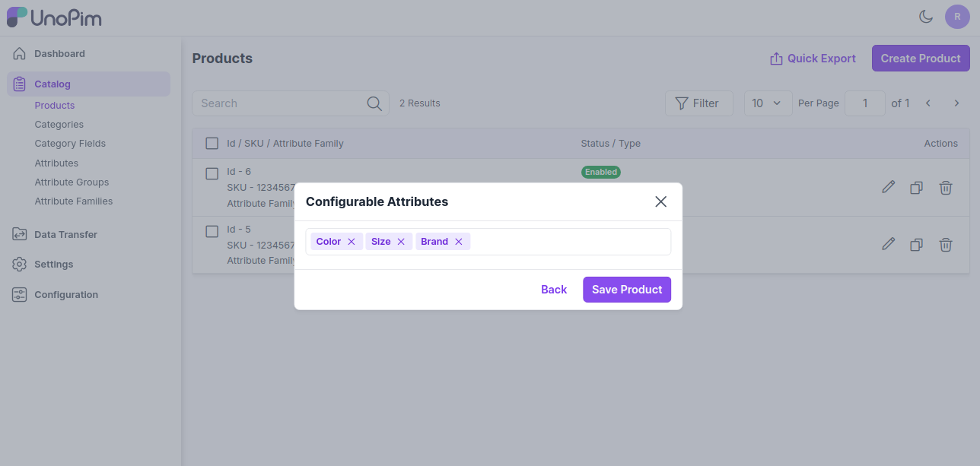Open Attribute Families from Catalog submenu
The image size is (980, 466).
pos(74,201)
